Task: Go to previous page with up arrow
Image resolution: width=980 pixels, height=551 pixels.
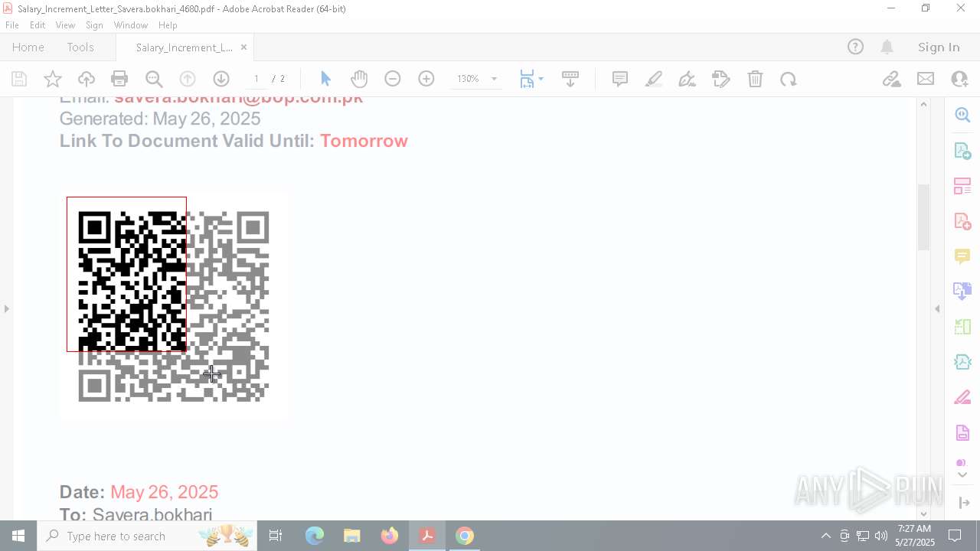Action: pyautogui.click(x=188, y=79)
